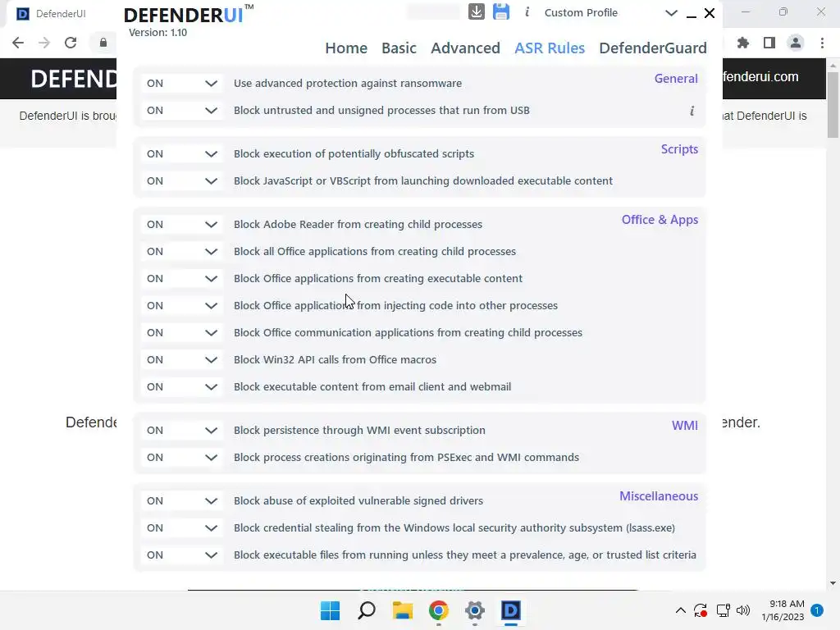Viewport: 840px width, 630px height.
Task: Open dropdown for USB unsigned processes rule
Action: click(x=181, y=111)
